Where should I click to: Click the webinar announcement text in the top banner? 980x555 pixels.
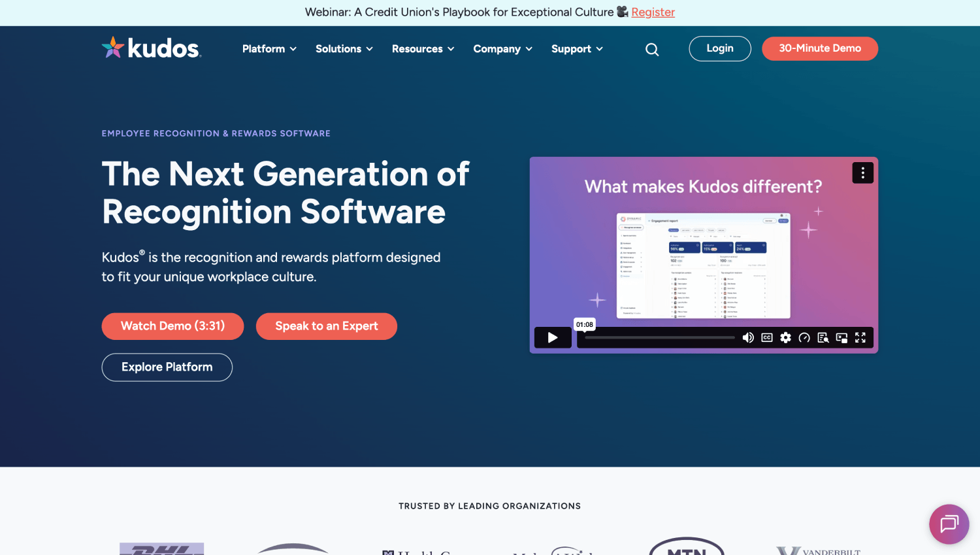(x=459, y=12)
